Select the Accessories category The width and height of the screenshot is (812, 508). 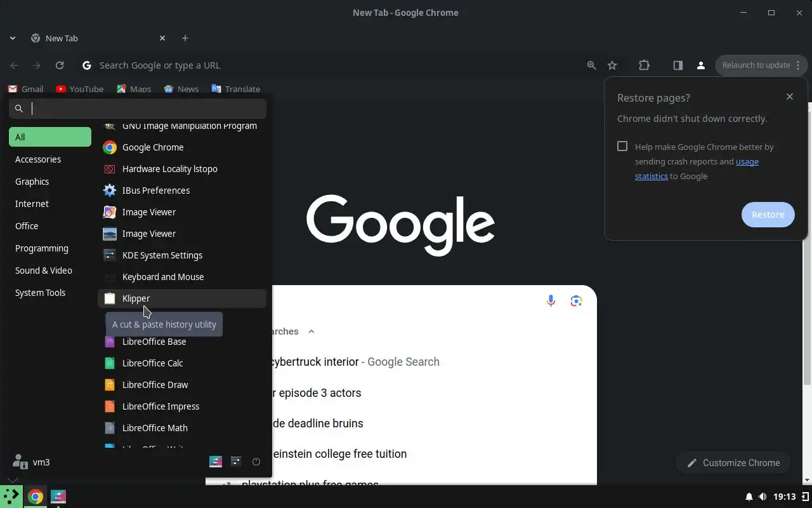(50, 159)
